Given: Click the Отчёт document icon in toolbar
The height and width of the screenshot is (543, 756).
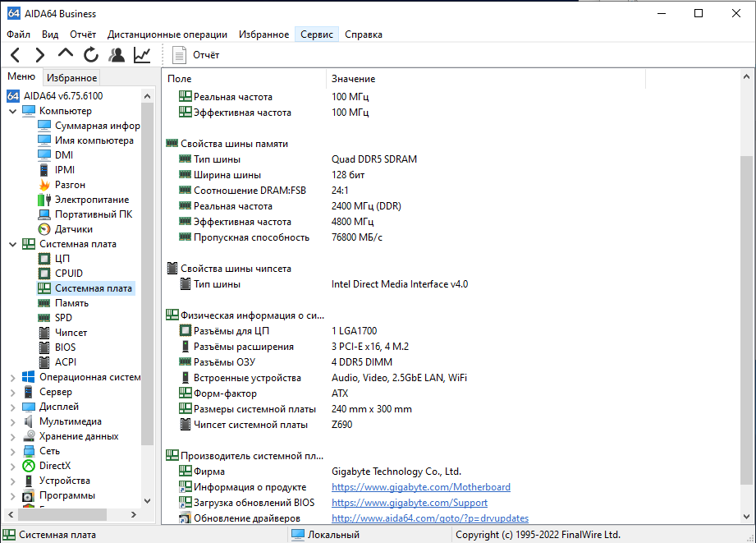Looking at the screenshot, I should (179, 55).
